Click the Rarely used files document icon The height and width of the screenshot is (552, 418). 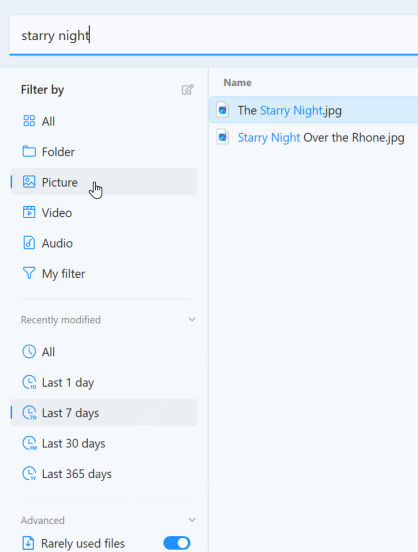click(28, 543)
